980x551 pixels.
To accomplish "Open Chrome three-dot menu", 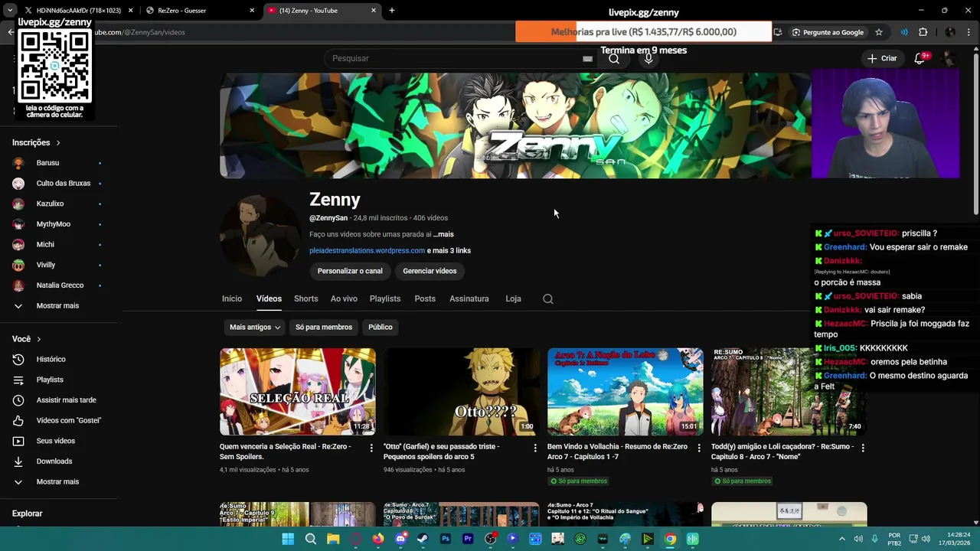I will click(969, 32).
